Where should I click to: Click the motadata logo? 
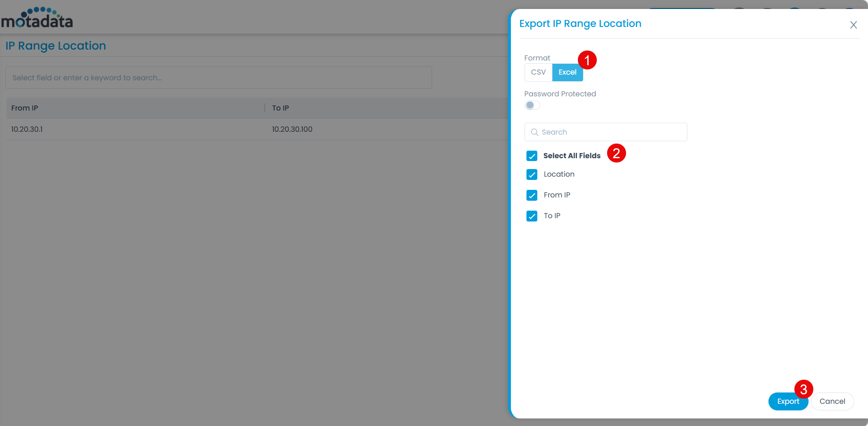[37, 17]
